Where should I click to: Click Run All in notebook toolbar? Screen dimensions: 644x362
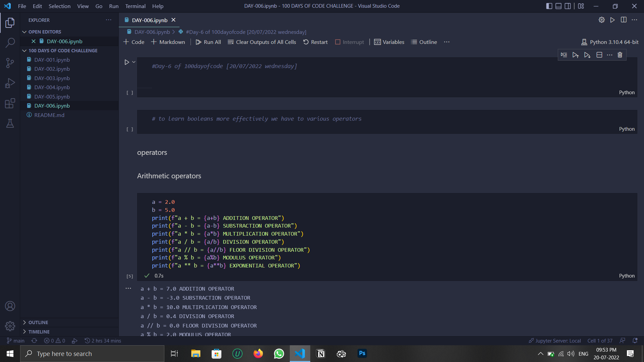coord(208,42)
